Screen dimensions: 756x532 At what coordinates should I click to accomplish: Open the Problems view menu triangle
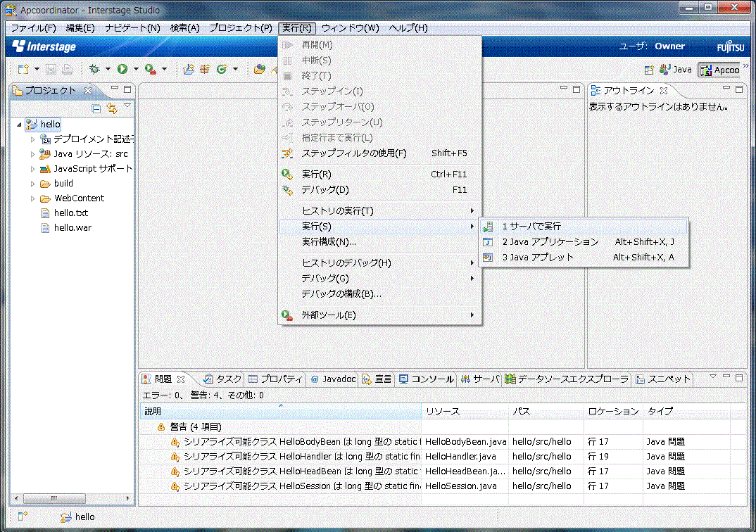click(712, 376)
